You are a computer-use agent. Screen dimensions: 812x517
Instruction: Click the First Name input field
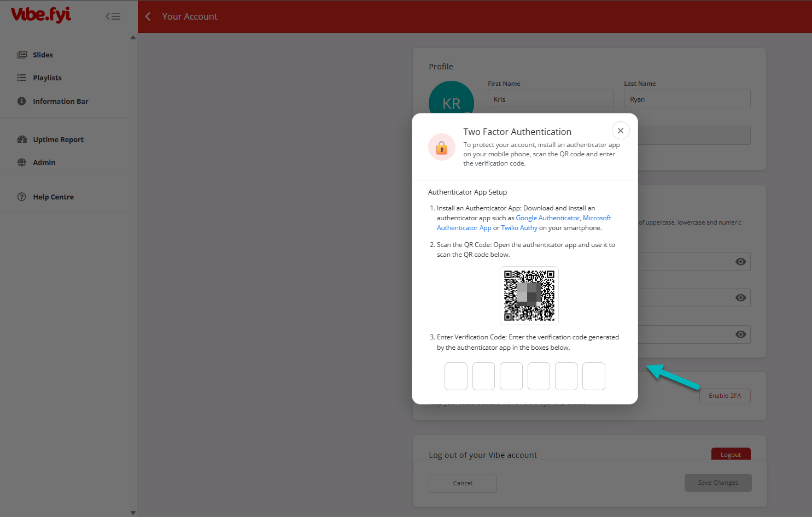click(551, 99)
